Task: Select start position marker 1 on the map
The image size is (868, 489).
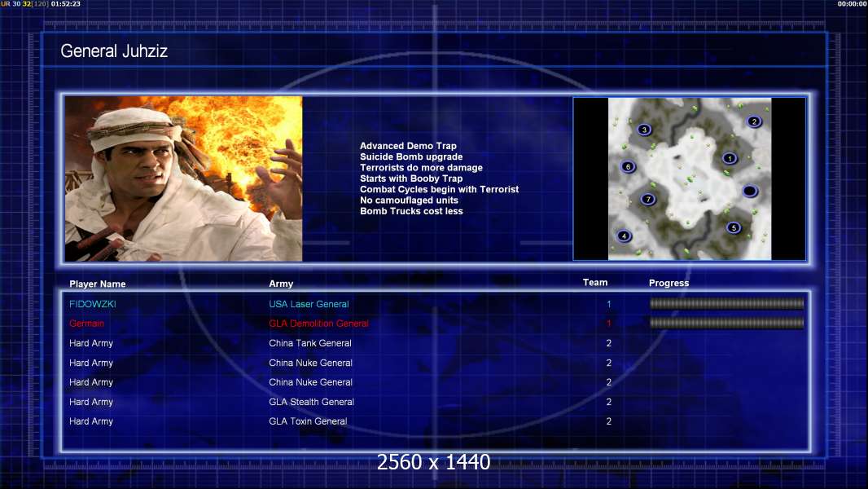Action: point(730,158)
